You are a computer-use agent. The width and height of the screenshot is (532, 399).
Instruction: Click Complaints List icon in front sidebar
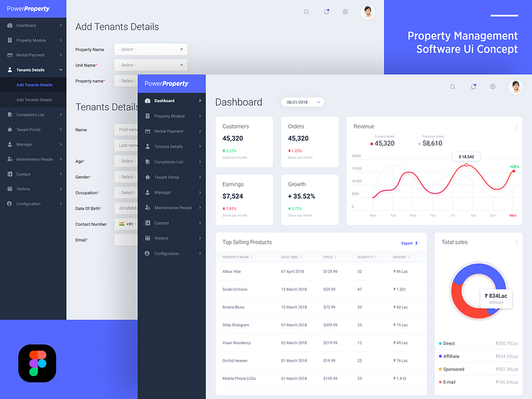click(148, 162)
